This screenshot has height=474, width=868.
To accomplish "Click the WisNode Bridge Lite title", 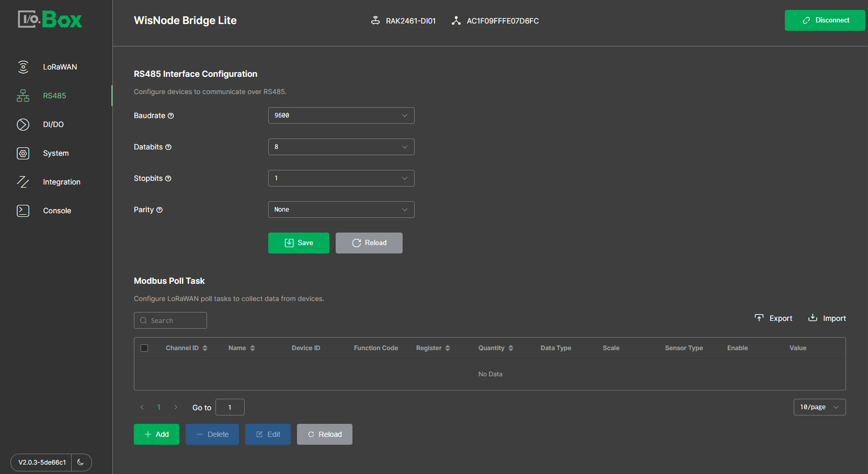I will pos(185,20).
